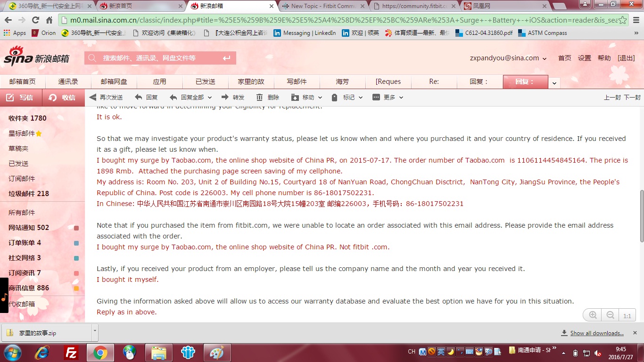
Task: Click the zoom out magnifier icon
Action: 610,315
